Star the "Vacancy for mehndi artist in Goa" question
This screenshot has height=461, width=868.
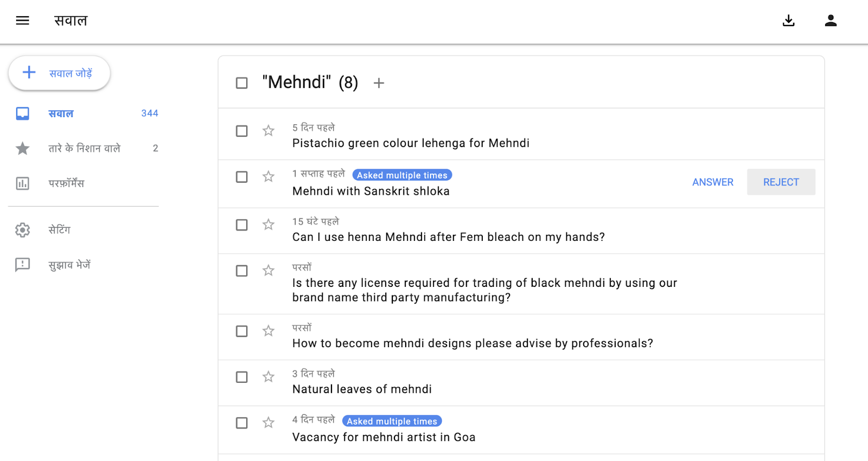(268, 423)
